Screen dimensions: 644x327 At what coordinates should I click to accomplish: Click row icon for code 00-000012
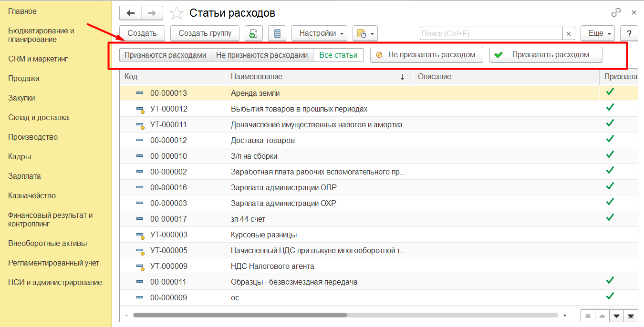pos(140,140)
